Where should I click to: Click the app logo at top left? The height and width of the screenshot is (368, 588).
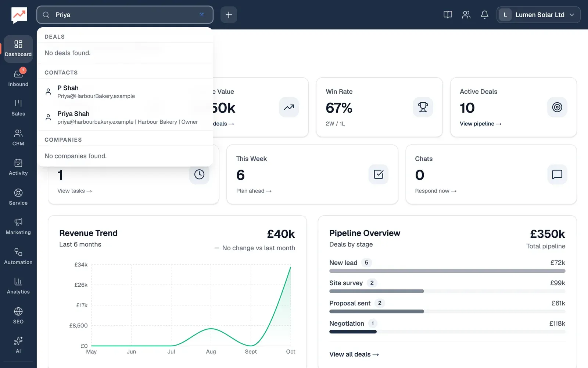click(19, 15)
